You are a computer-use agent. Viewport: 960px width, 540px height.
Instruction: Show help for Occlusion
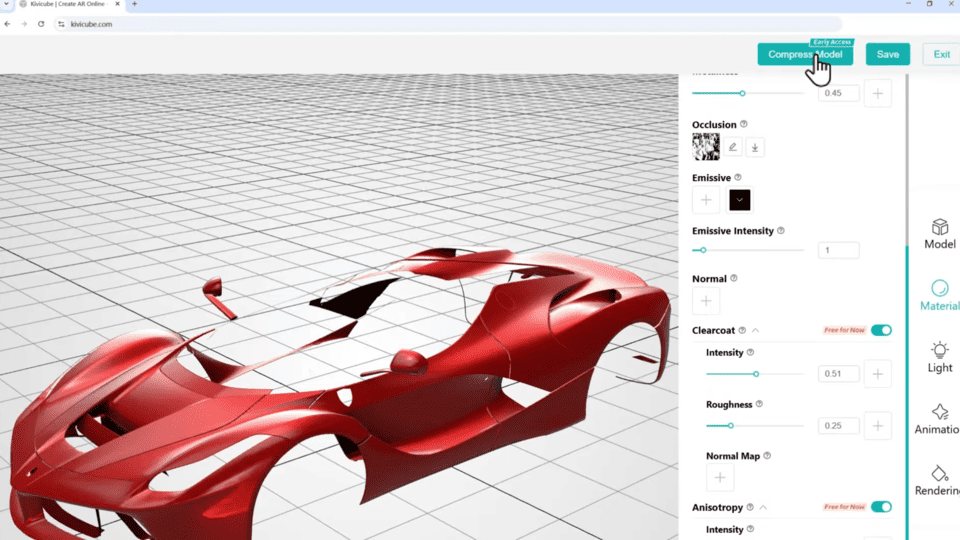[744, 124]
